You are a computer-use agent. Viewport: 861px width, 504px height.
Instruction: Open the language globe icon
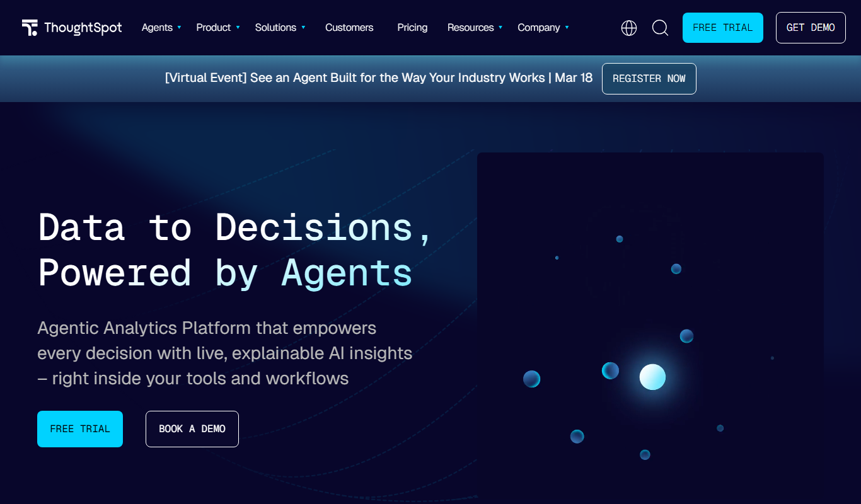tap(629, 28)
